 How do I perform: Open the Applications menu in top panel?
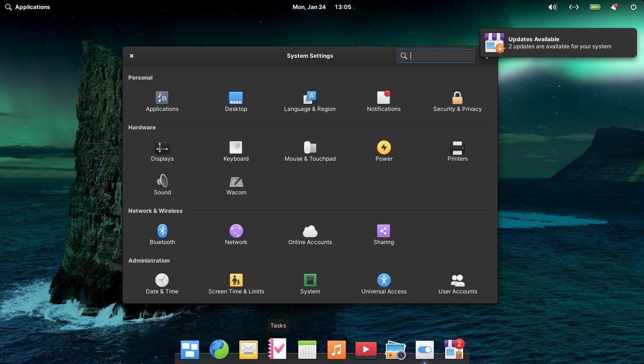point(27,7)
